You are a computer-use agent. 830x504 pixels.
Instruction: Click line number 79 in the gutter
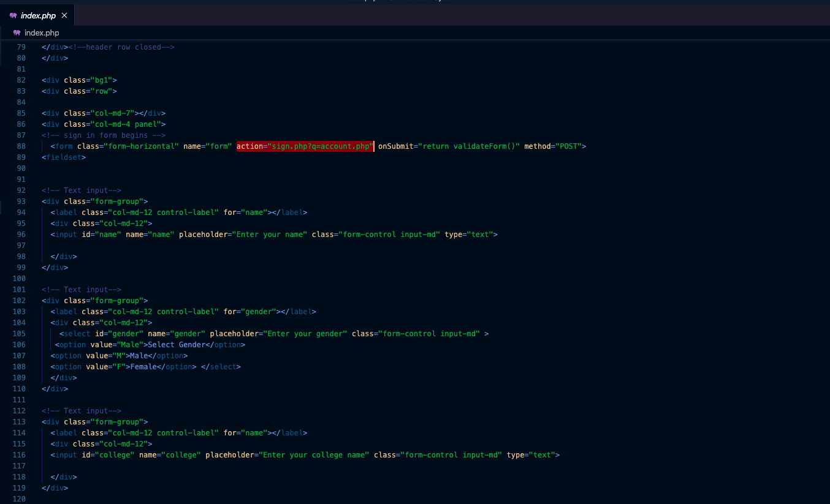pyautogui.click(x=21, y=47)
